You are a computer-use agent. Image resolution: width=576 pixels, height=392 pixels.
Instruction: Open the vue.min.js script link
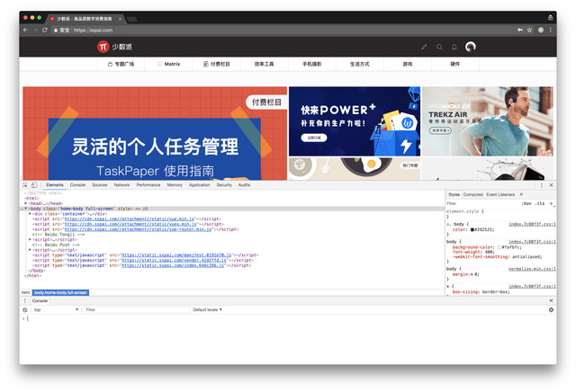click(130, 218)
